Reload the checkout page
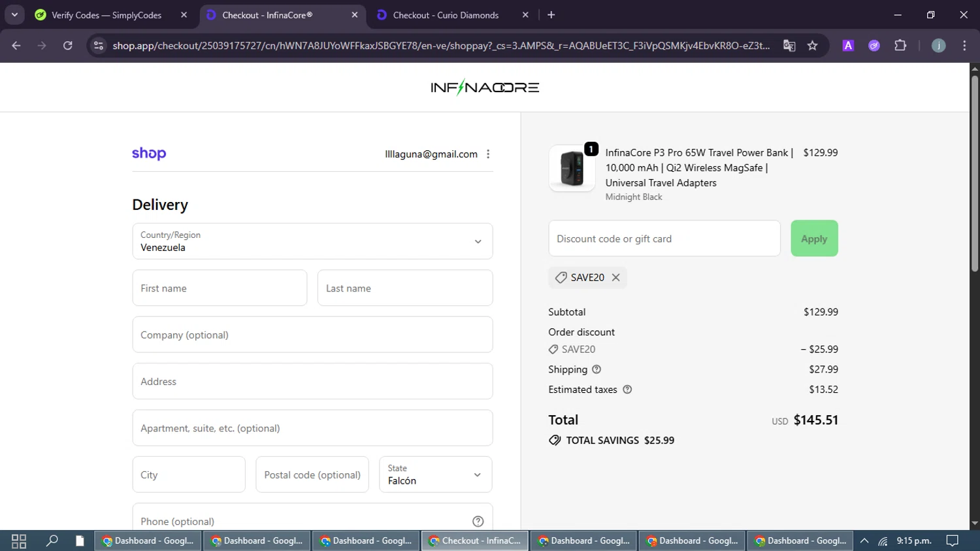This screenshot has height=551, width=980. pos(68,46)
